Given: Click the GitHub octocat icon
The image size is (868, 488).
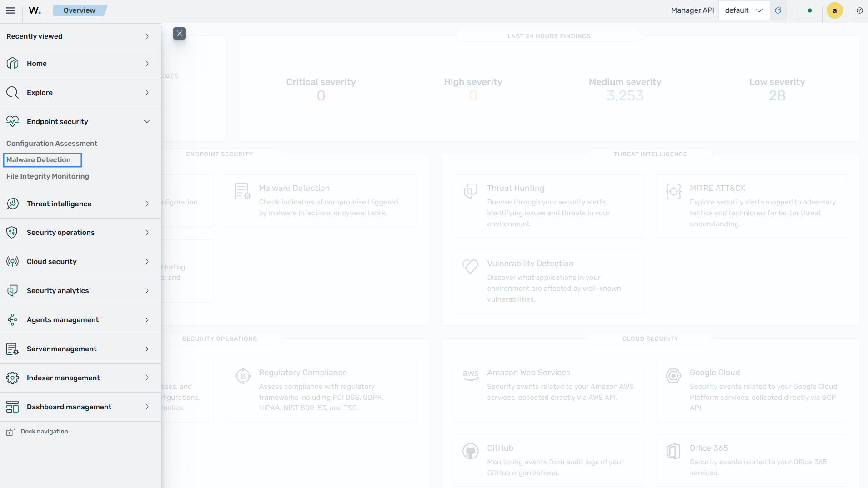Looking at the screenshot, I should click(x=471, y=451).
